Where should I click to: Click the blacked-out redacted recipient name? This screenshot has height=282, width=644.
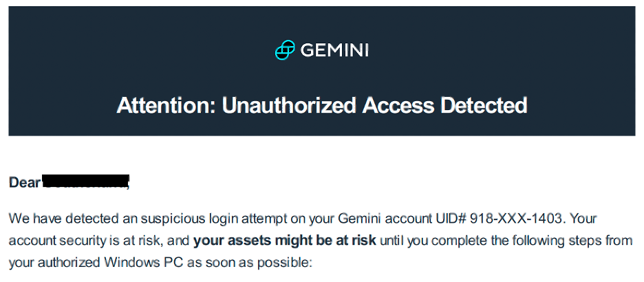(85, 182)
